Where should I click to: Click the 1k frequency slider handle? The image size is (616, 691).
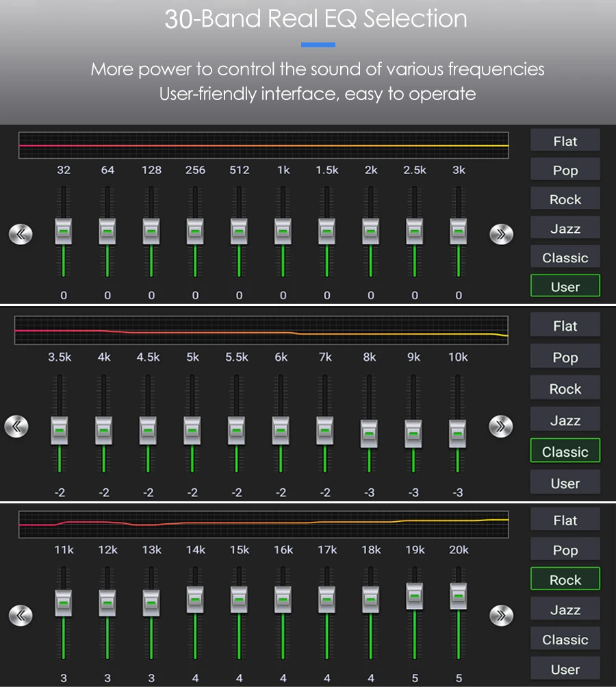[x=283, y=231]
